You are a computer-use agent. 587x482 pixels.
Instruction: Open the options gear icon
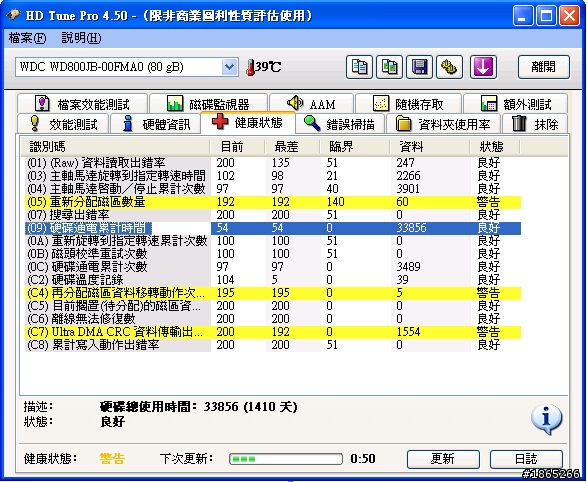point(449,67)
